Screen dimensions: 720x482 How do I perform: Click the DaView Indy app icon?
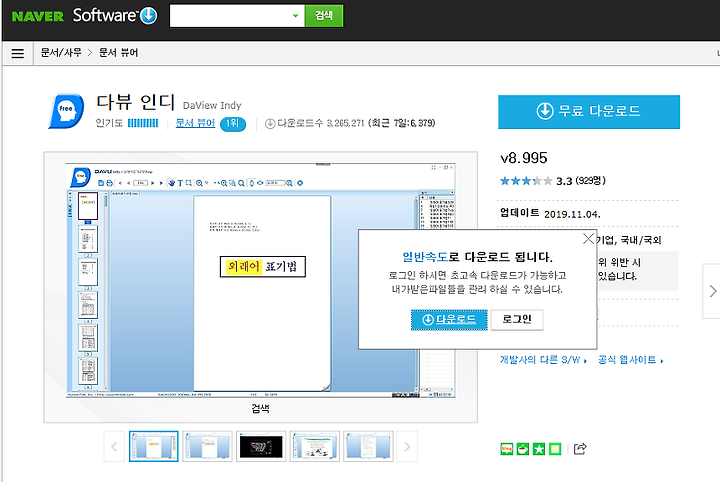(x=67, y=111)
